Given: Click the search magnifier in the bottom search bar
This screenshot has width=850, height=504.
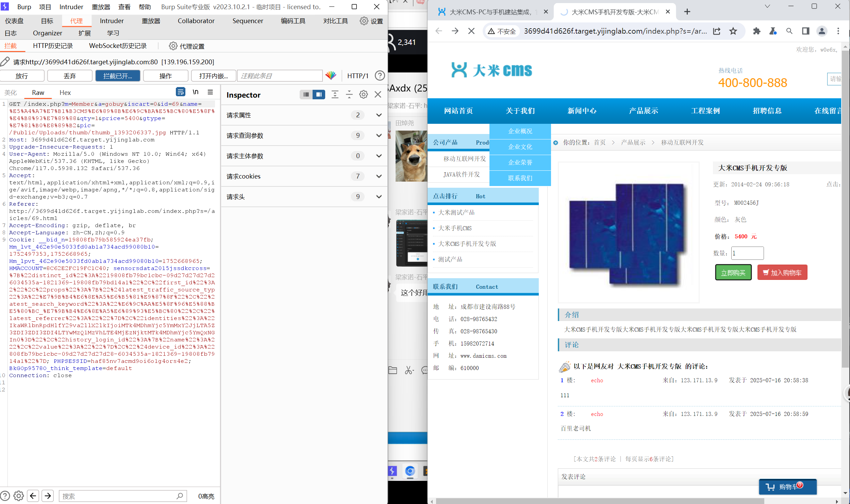Looking at the screenshot, I should [x=180, y=496].
